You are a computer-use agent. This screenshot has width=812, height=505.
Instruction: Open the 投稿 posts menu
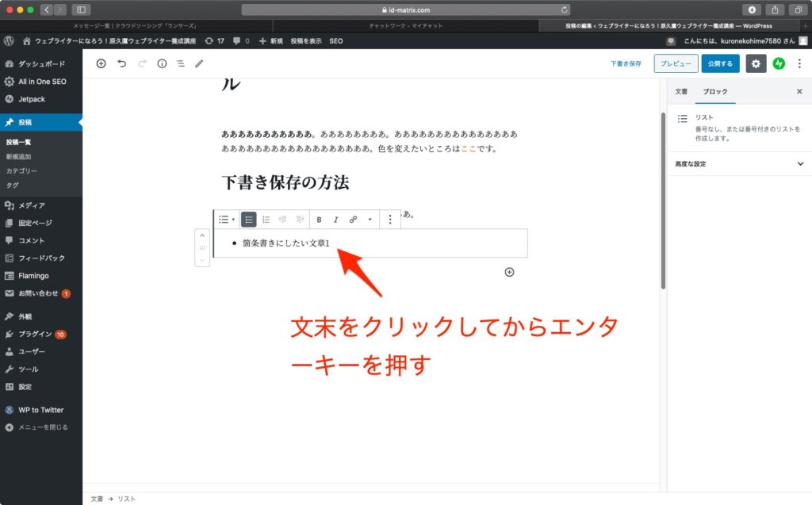41,122
